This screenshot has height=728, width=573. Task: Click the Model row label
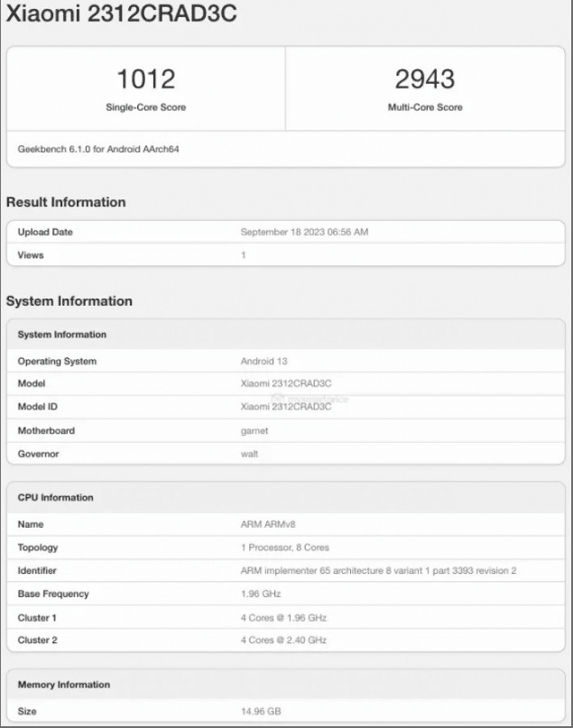click(x=32, y=383)
